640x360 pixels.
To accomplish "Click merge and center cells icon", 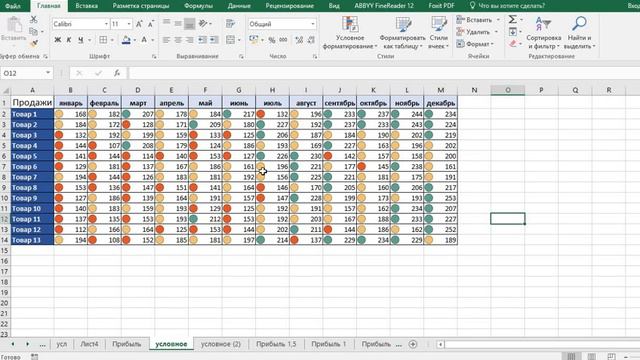I will click(230, 40).
